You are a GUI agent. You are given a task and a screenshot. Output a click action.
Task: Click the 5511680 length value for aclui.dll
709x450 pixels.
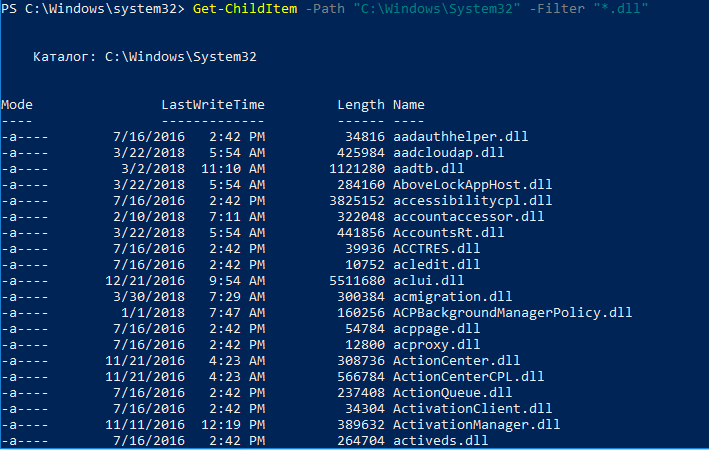pyautogui.click(x=357, y=281)
